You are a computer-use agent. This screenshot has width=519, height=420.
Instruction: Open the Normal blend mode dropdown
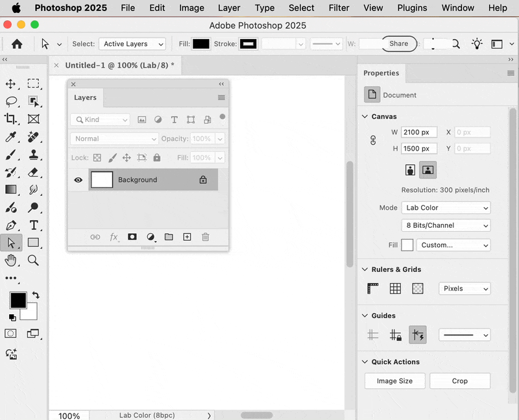[114, 138]
